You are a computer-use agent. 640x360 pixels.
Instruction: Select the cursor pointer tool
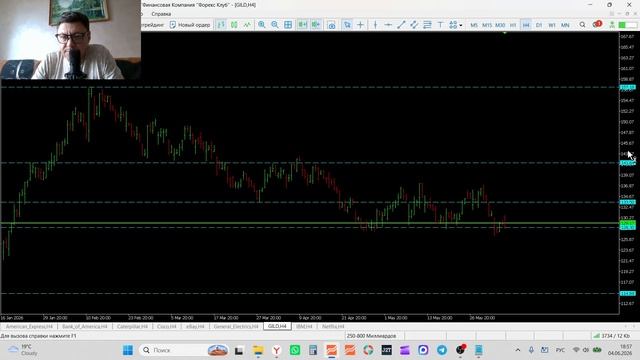347,25
